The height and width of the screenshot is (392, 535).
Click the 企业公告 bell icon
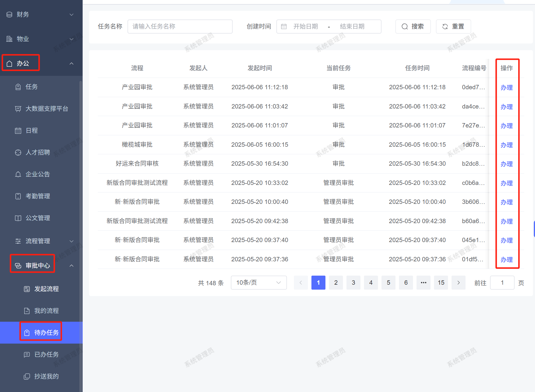pyautogui.click(x=18, y=174)
